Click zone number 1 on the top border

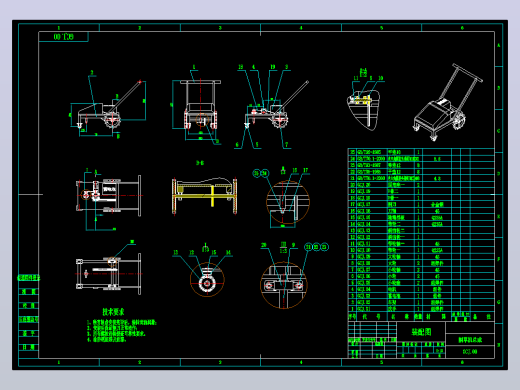point(59,28)
